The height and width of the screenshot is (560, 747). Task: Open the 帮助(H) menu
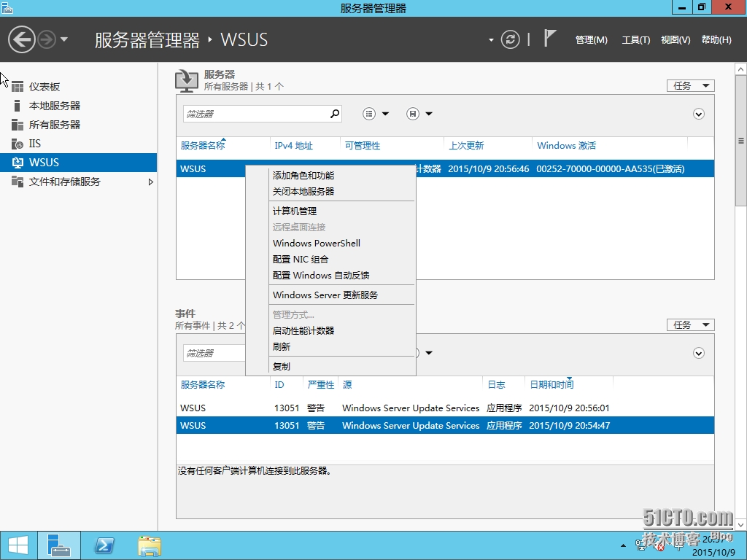click(x=716, y=40)
